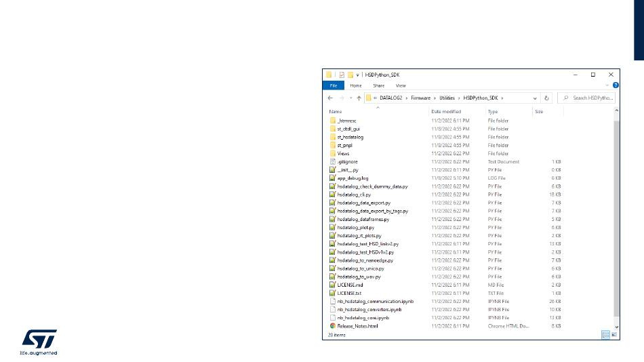The height and width of the screenshot is (362, 644).
Task: Select hsdatalog_to_unico.py file name
Action: [361, 268]
